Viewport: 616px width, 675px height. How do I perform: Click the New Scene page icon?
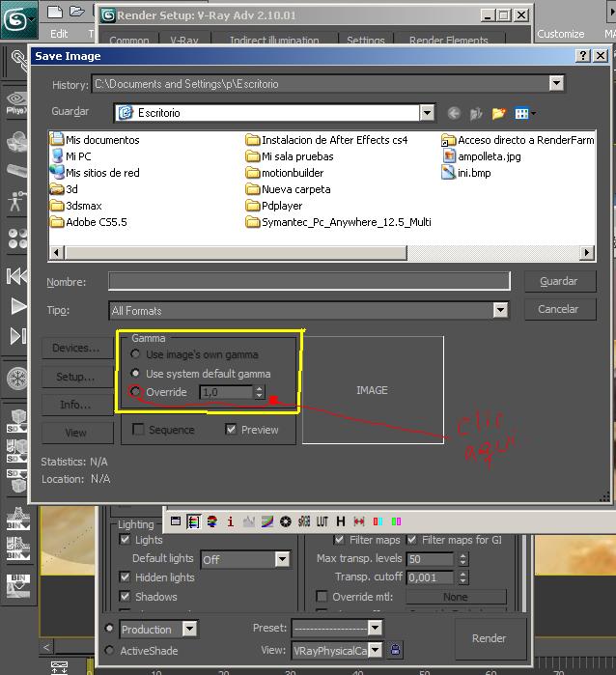tap(55, 12)
